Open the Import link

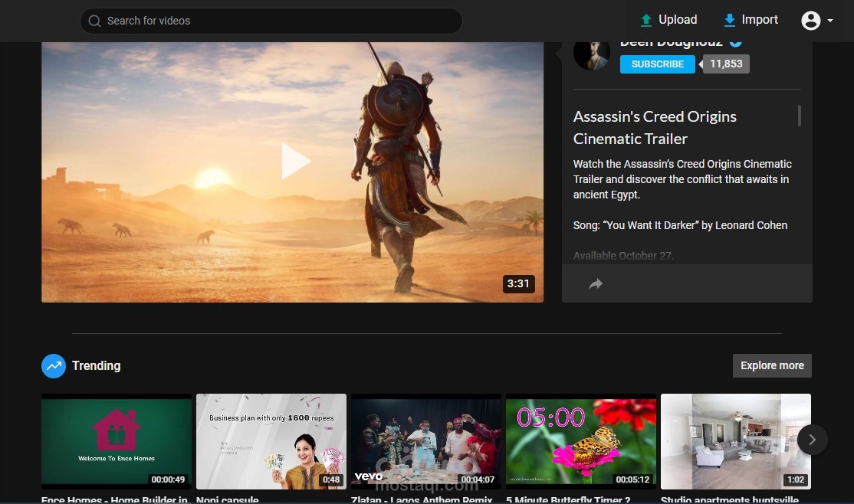coord(759,20)
